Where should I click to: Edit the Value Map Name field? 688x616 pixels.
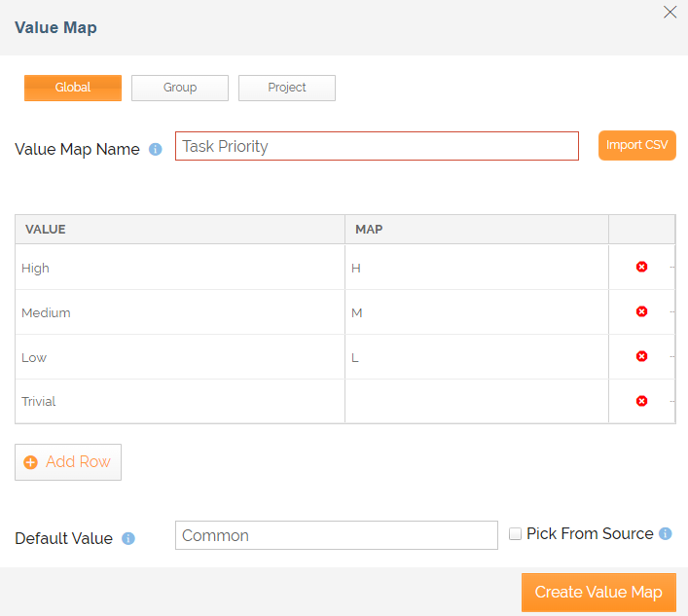377,146
